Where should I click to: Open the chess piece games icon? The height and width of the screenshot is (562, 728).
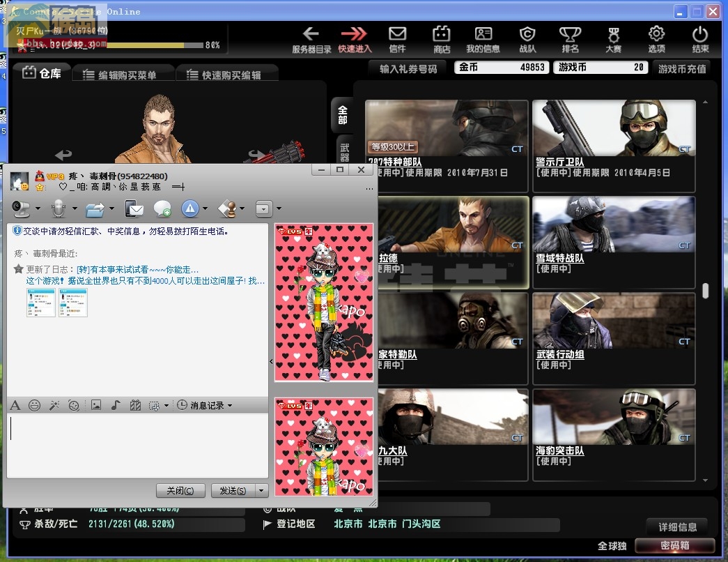[228, 208]
